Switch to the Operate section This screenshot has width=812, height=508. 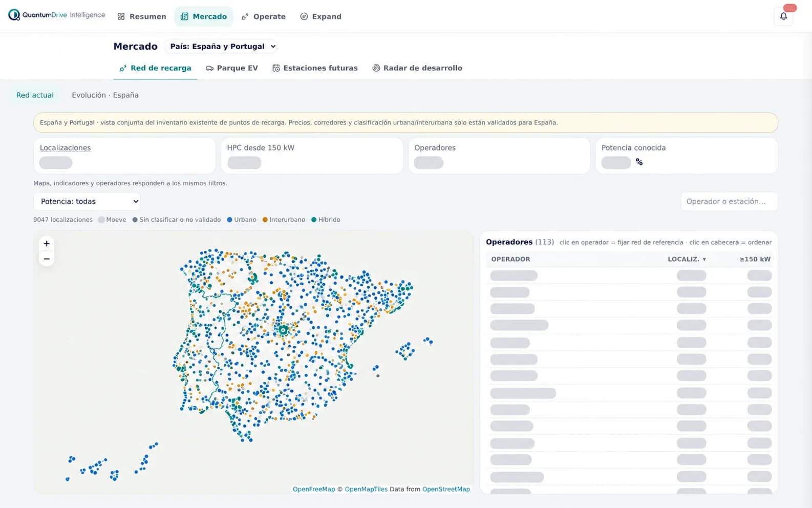[x=263, y=16]
